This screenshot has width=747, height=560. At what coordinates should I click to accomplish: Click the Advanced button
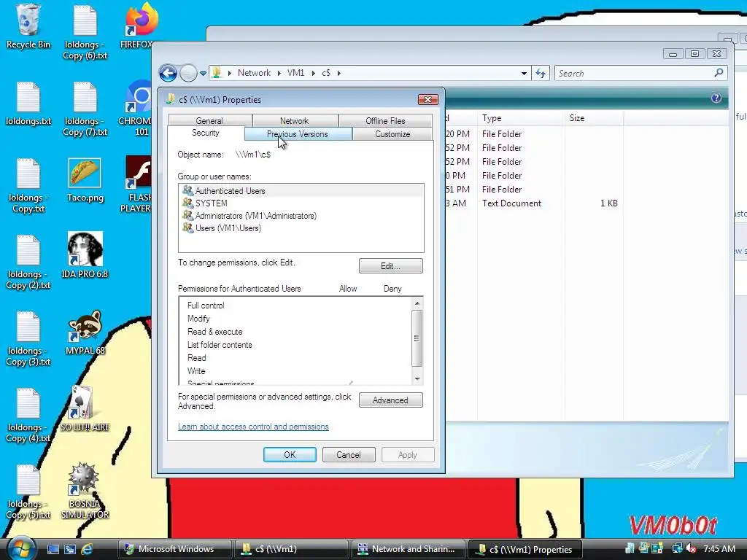[391, 400]
